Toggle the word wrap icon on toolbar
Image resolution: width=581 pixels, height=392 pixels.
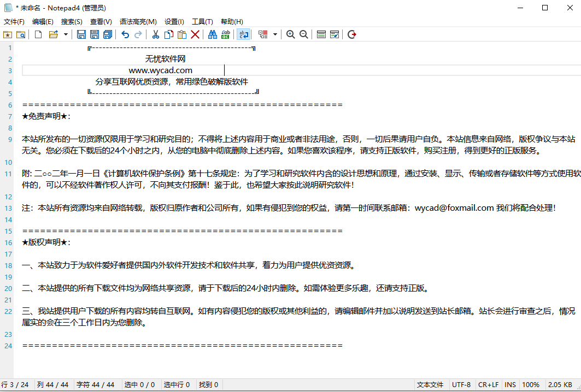(x=243, y=34)
